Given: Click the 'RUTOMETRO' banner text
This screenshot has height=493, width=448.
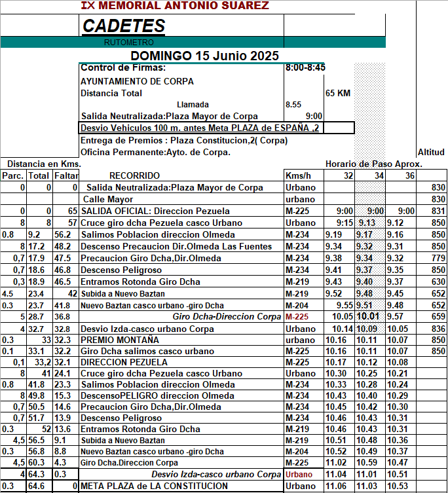Looking at the screenshot, I should pyautogui.click(x=129, y=43).
